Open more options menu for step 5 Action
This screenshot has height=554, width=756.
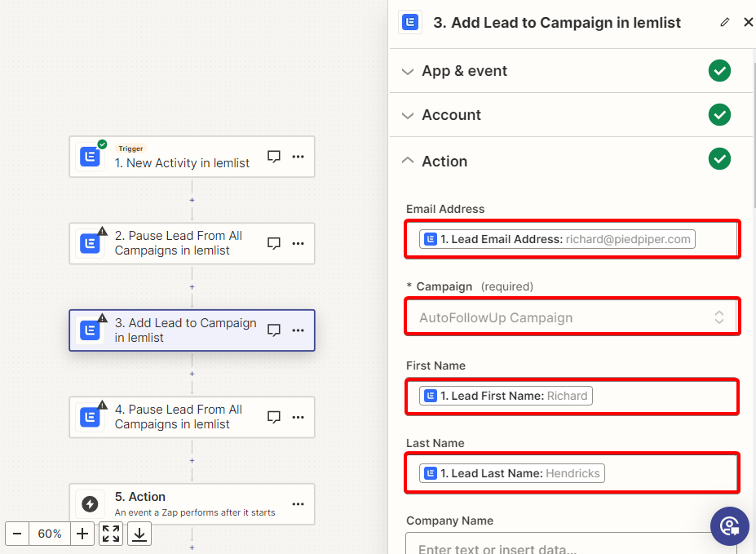298,504
